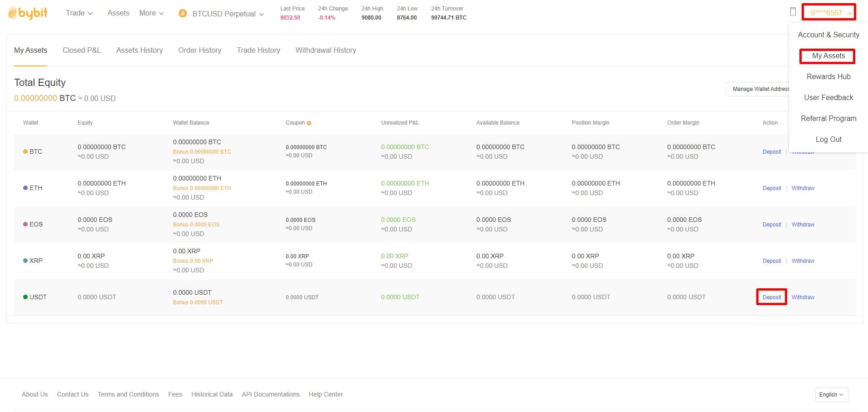This screenshot has height=412, width=868.
Task: Click the mobile phone app icon
Action: [793, 12]
